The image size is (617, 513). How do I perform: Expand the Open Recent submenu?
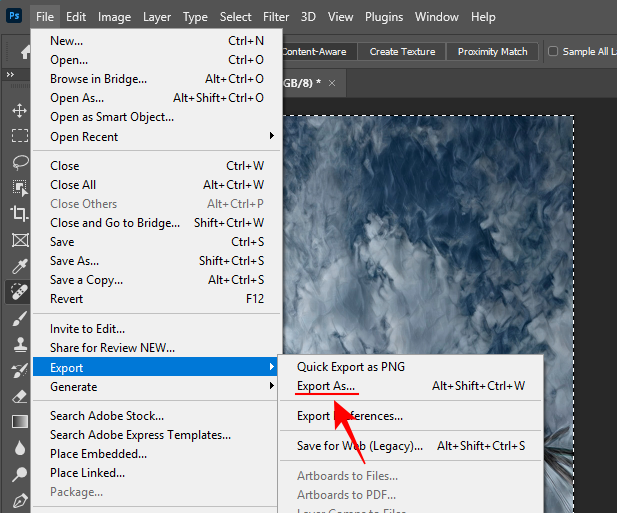tap(157, 137)
